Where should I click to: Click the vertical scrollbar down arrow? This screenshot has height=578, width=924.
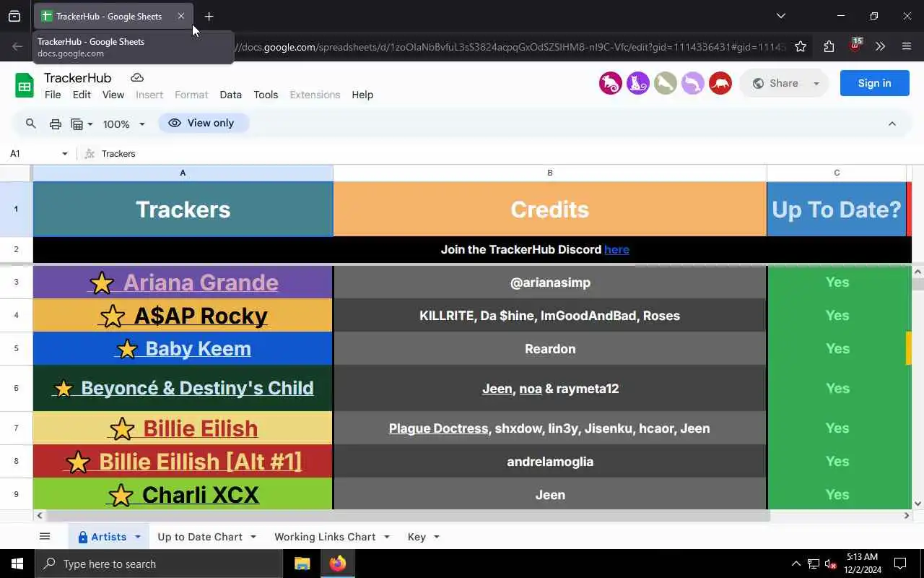(918, 504)
